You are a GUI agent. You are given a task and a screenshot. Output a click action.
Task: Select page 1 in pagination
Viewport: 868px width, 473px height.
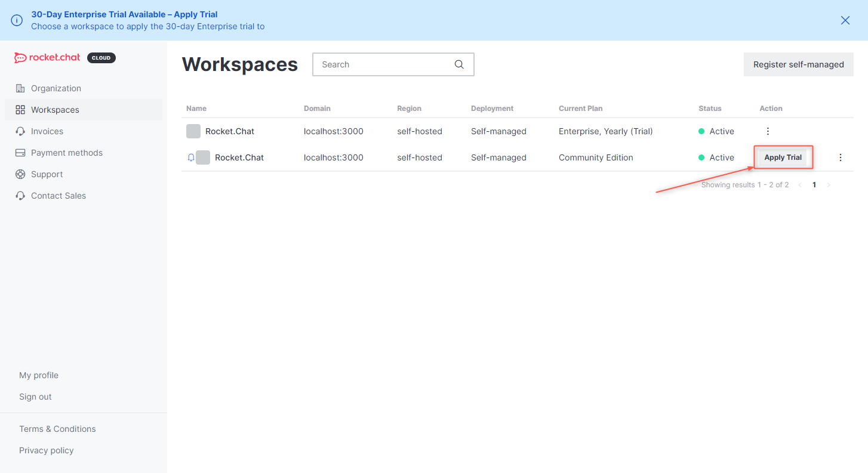814,185
